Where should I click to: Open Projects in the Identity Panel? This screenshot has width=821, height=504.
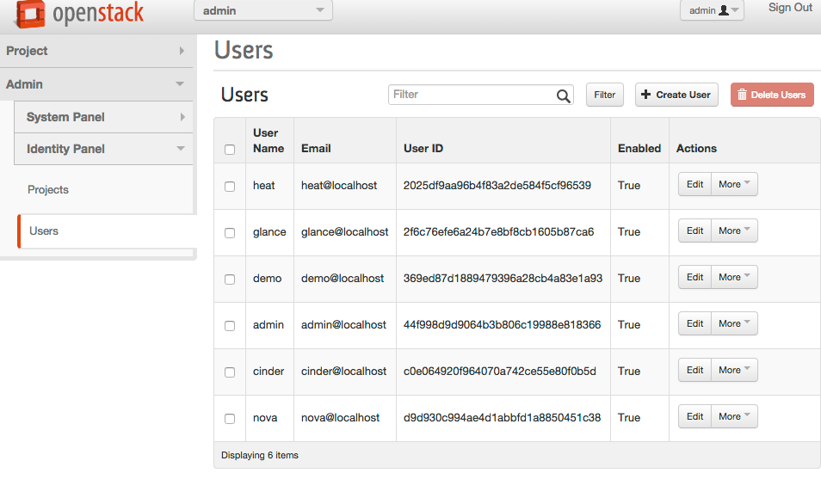pos(48,189)
